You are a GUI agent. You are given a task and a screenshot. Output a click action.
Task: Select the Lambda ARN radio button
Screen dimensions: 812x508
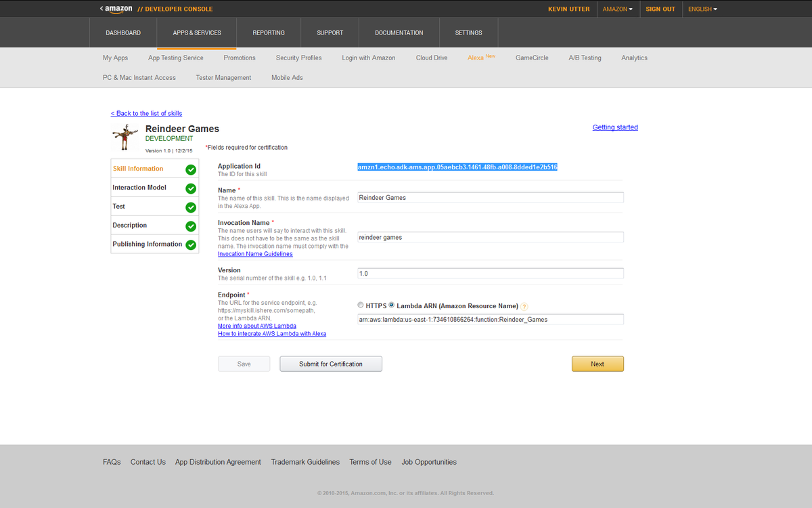(392, 305)
